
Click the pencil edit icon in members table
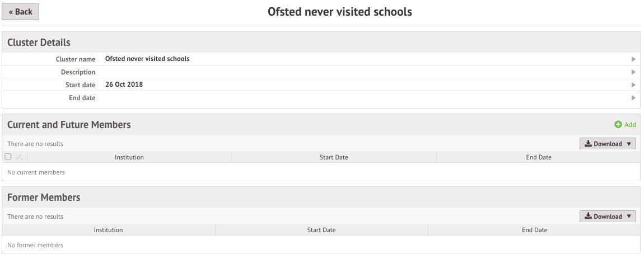pyautogui.click(x=19, y=157)
